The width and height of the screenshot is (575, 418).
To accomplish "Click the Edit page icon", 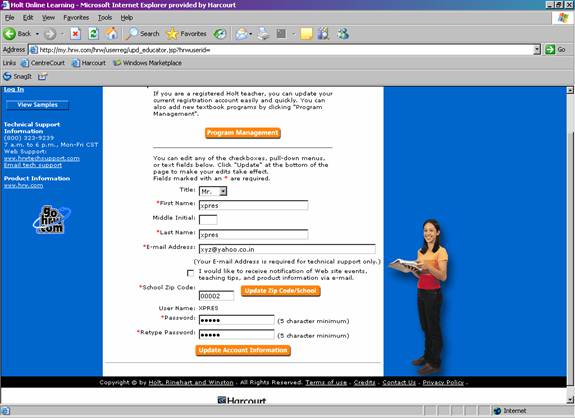I will (281, 34).
